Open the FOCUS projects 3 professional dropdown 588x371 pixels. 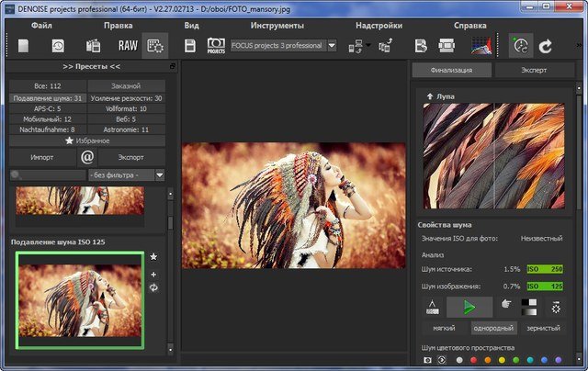pos(332,45)
